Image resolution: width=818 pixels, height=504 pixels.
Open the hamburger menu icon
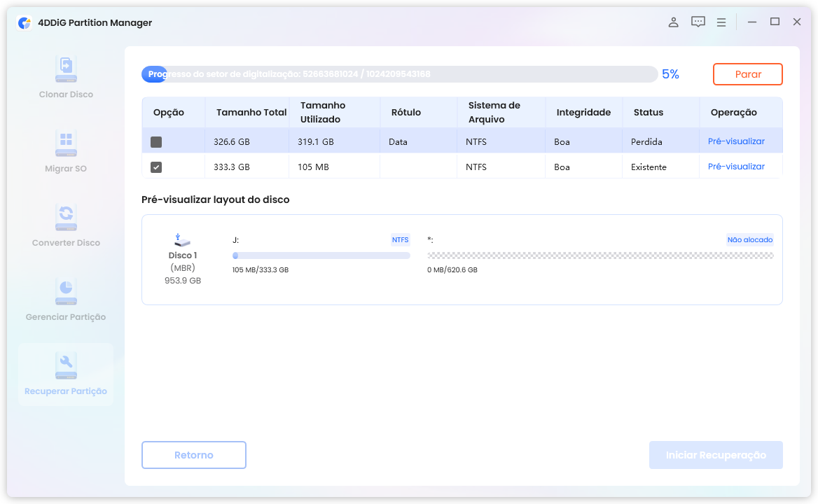721,22
